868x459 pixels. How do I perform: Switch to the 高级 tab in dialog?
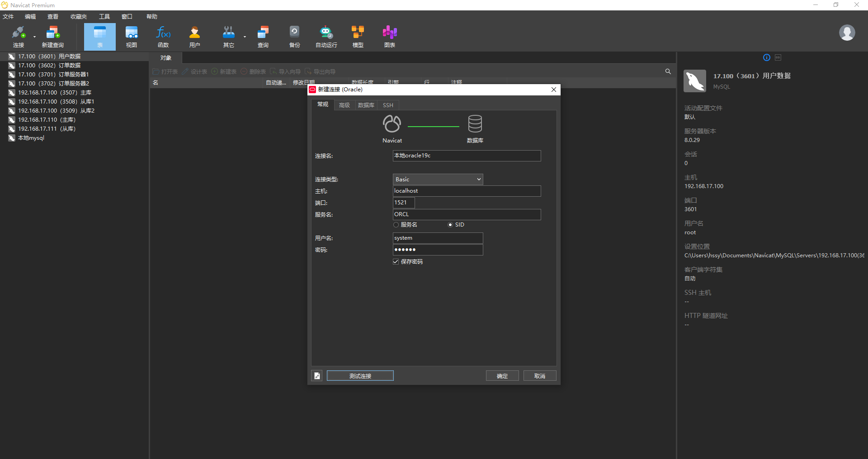coord(344,105)
